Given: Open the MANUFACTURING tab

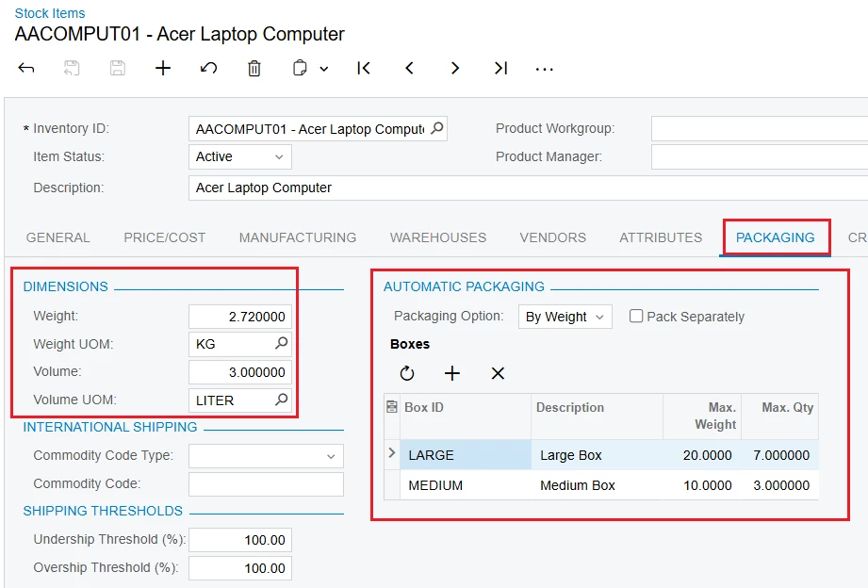Looking at the screenshot, I should pos(298,237).
